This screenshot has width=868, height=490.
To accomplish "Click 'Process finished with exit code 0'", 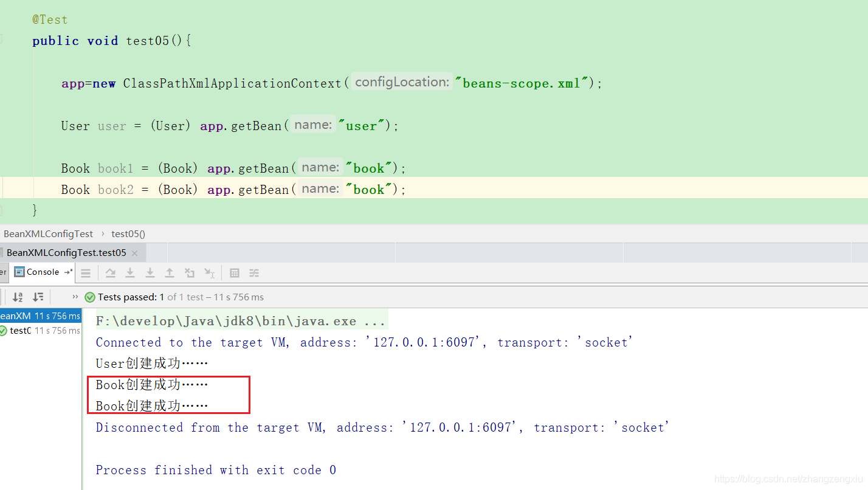I will 216,470.
